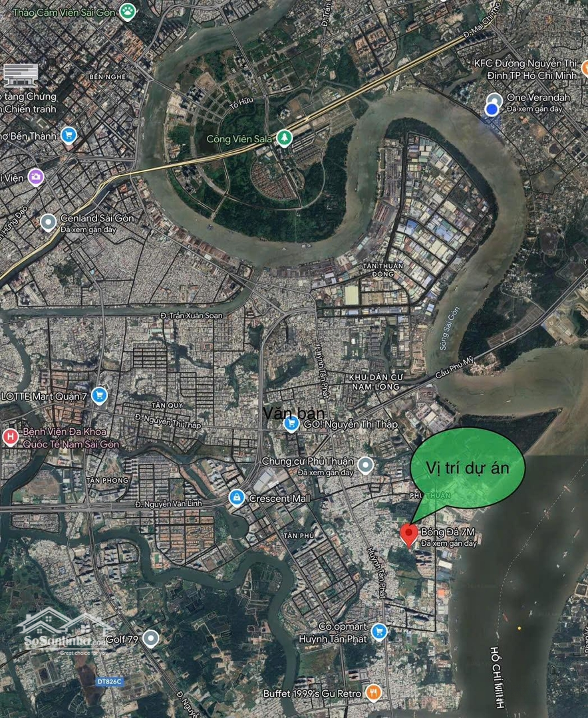The image size is (588, 718).
Task: Click the Golf 79 recently viewed marker
Action: coord(151,638)
